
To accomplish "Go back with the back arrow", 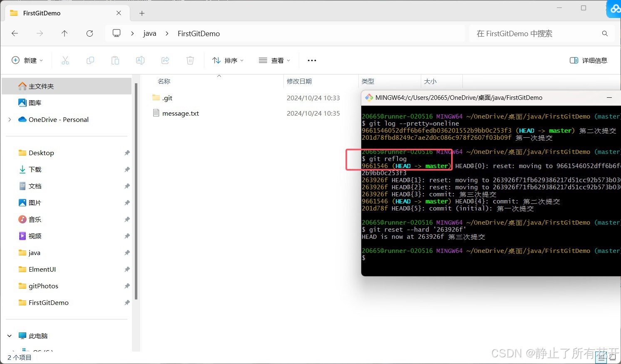I will (x=15, y=33).
